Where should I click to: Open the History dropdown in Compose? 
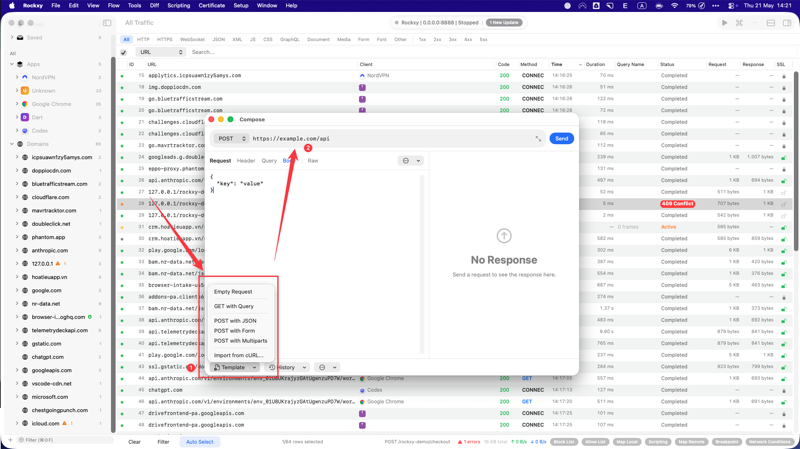[x=288, y=367]
